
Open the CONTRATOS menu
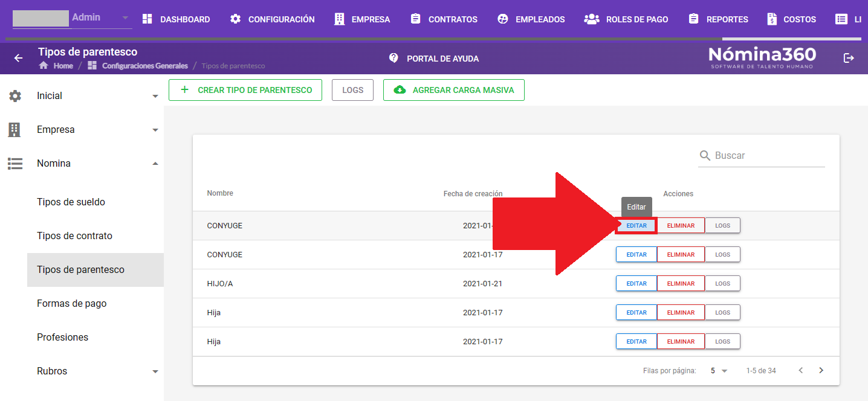pos(444,19)
